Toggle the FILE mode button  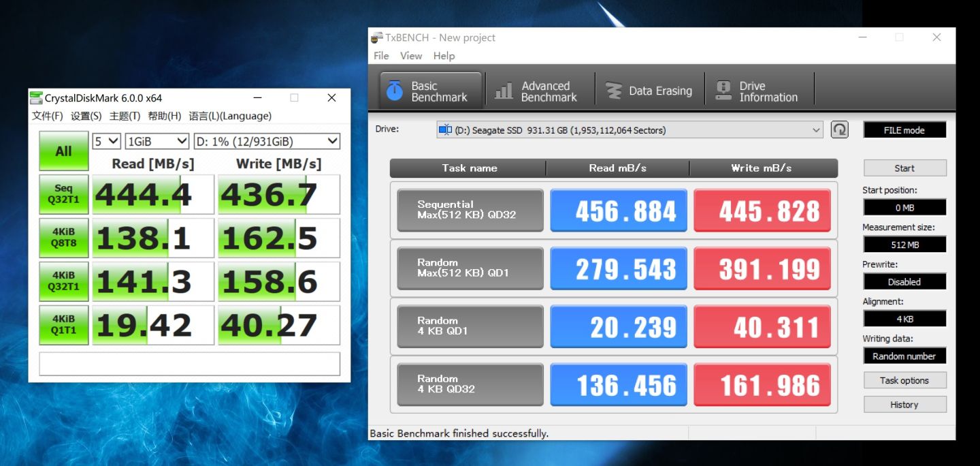pyautogui.click(x=904, y=130)
